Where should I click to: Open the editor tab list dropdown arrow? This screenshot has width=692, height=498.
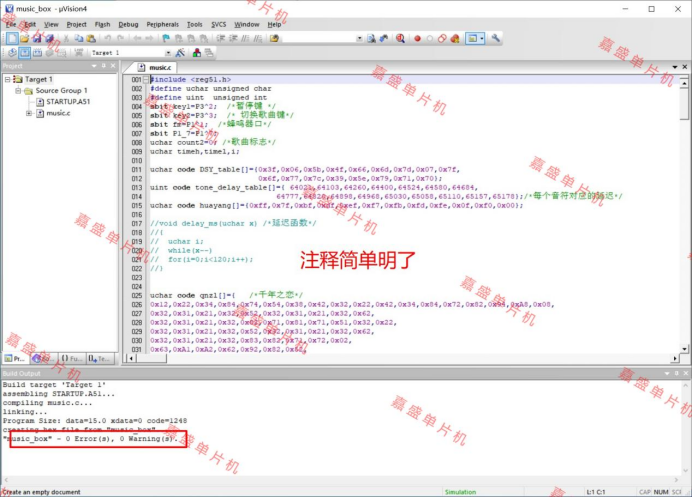click(x=675, y=67)
